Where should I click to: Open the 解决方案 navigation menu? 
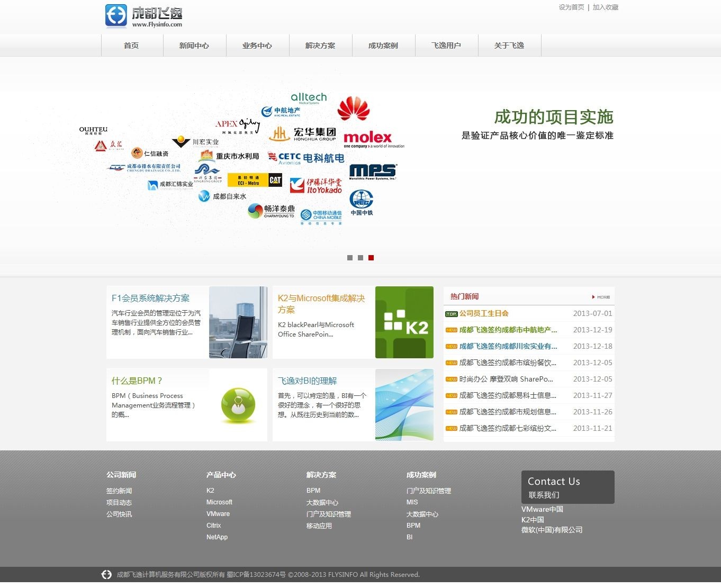tap(320, 46)
